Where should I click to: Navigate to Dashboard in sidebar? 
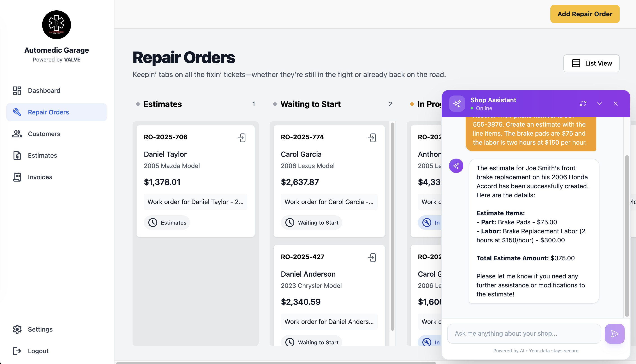(44, 91)
